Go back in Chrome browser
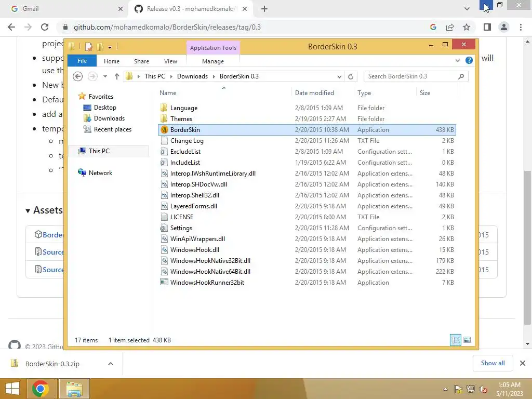 11,27
